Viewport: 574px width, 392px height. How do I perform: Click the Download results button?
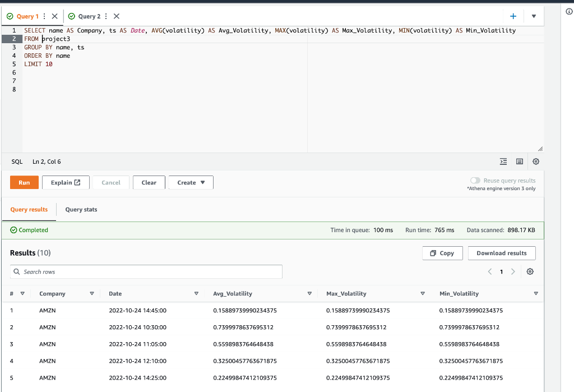pos(502,253)
